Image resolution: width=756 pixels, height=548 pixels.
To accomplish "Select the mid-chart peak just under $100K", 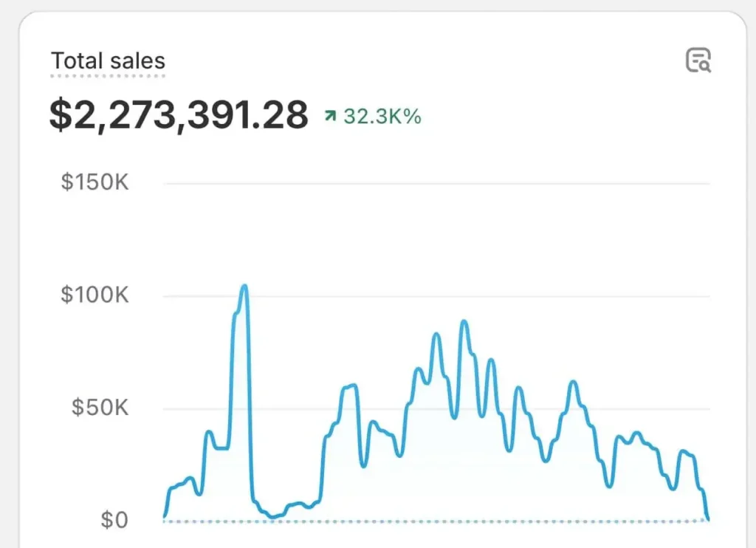I will pos(464,322).
